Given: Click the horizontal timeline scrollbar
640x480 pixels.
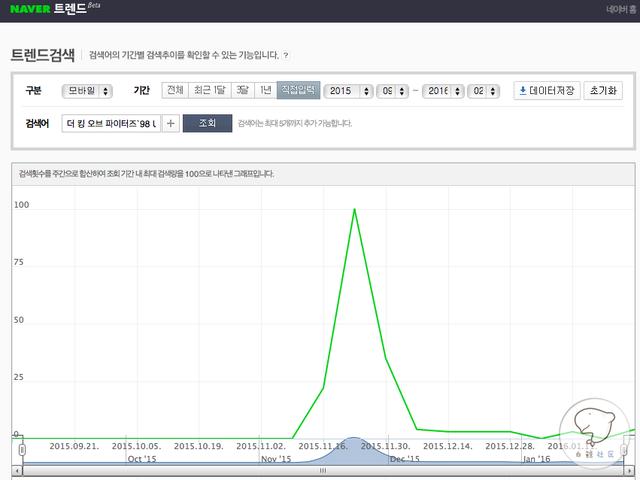Looking at the screenshot, I should (x=320, y=471).
